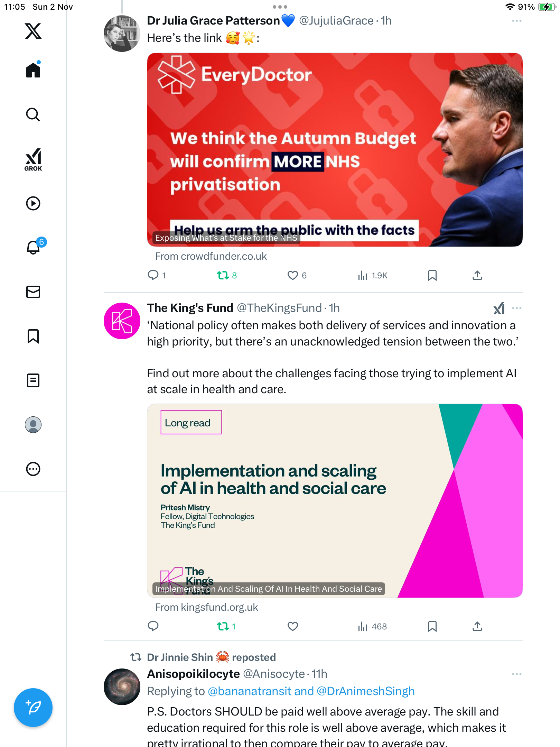
Task: Open the Lists icon in sidebar
Action: pyautogui.click(x=33, y=380)
